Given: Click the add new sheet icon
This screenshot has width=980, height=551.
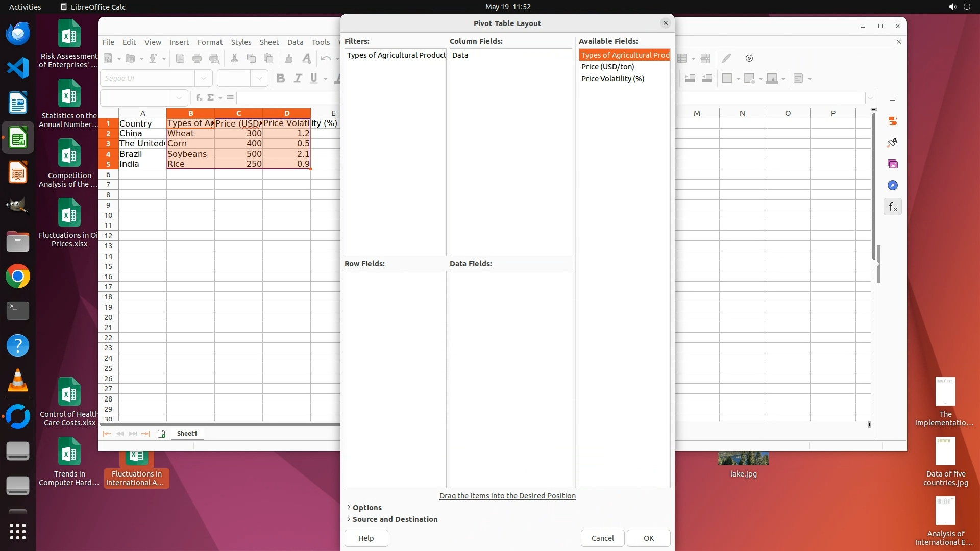Looking at the screenshot, I should pyautogui.click(x=161, y=434).
